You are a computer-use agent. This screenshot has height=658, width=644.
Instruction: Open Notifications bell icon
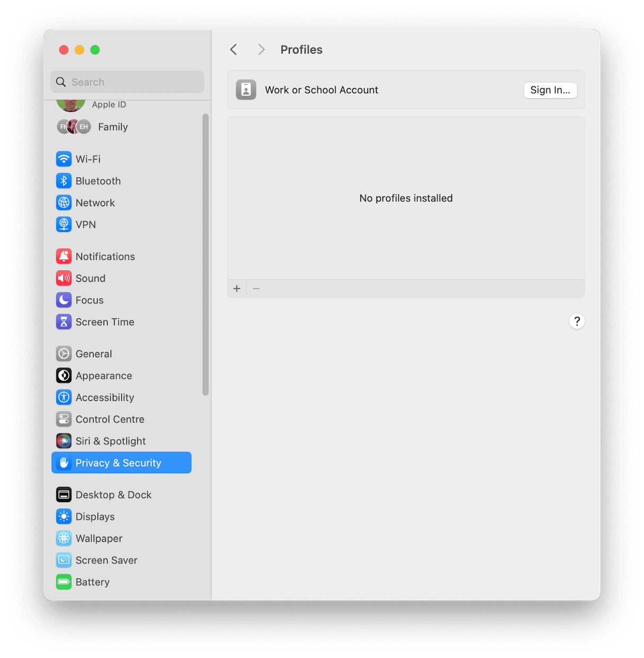64,256
